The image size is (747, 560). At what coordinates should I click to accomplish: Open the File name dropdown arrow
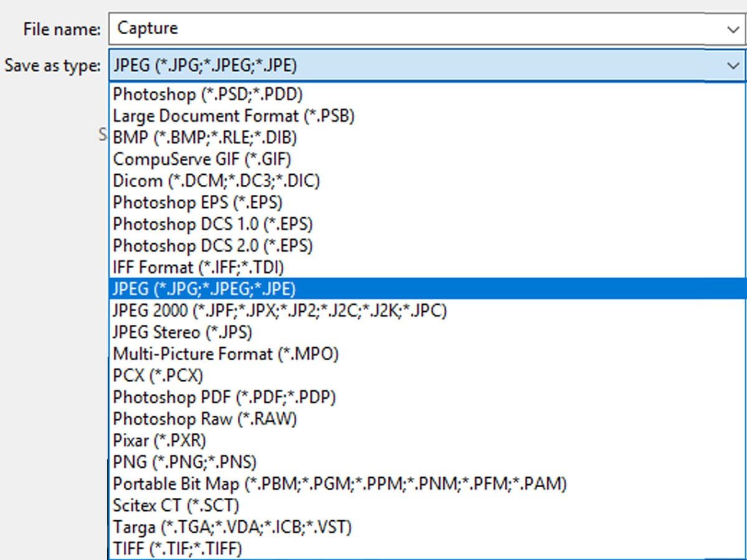click(732, 29)
